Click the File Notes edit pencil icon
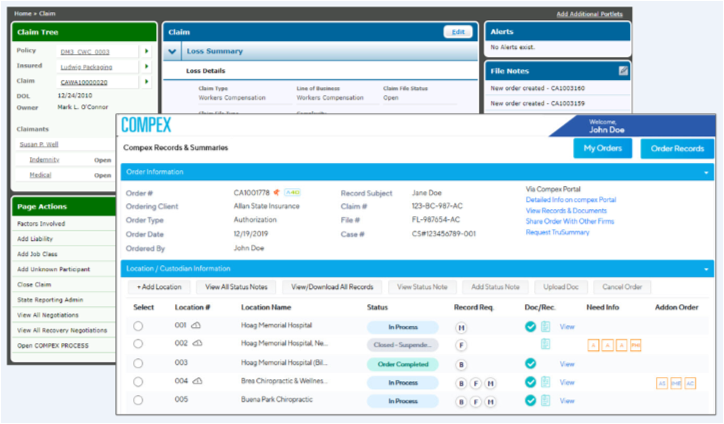Viewport: 724px width, 424px height. (623, 71)
